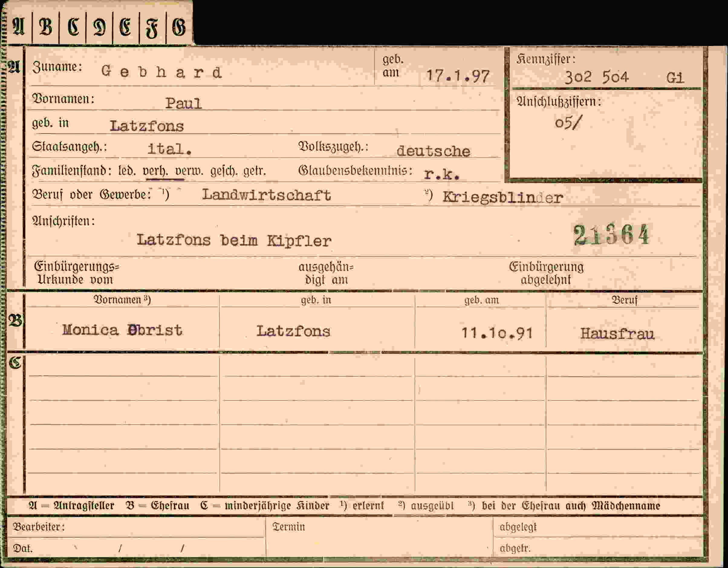Click the 'abgetr.' label
The height and width of the screenshot is (568, 728).
click(515, 548)
